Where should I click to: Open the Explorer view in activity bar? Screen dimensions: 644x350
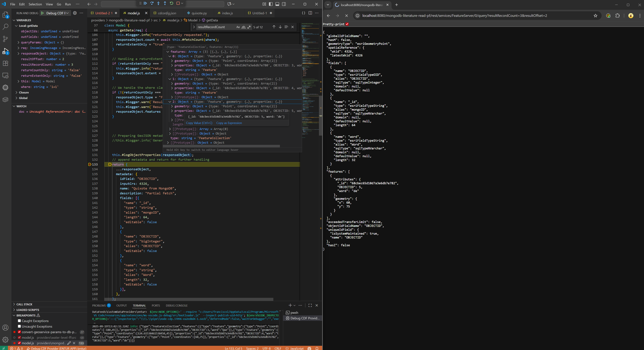[5, 15]
